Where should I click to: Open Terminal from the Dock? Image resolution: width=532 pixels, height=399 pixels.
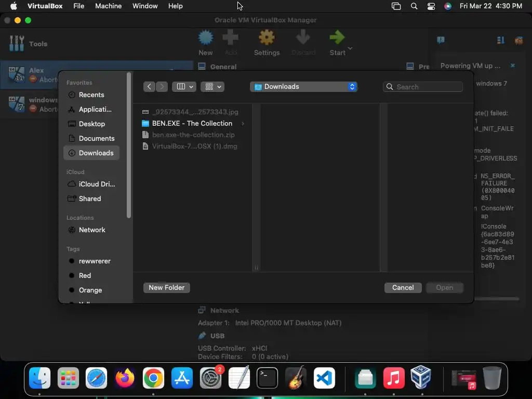[x=268, y=378]
